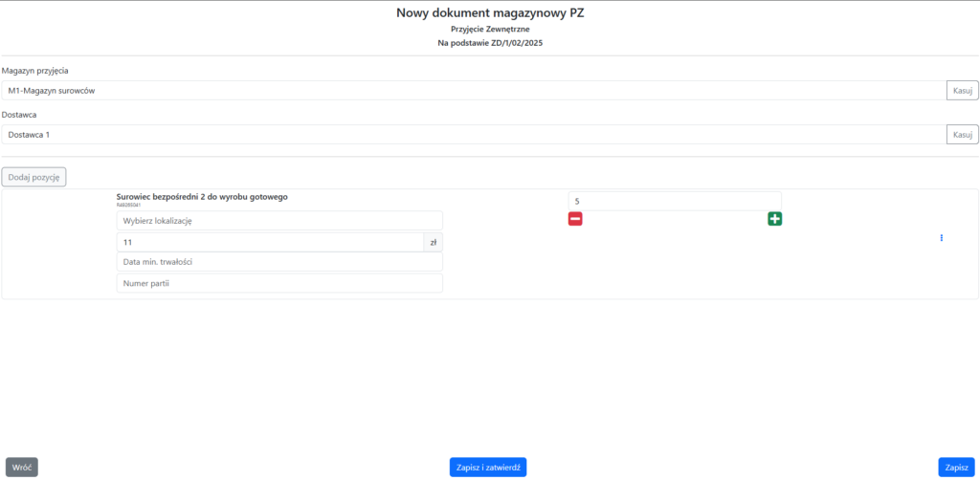Viewport: 980px width, 480px height.
Task: Open the M1-Magazyn surowców warehouse selector
Action: [x=474, y=91]
